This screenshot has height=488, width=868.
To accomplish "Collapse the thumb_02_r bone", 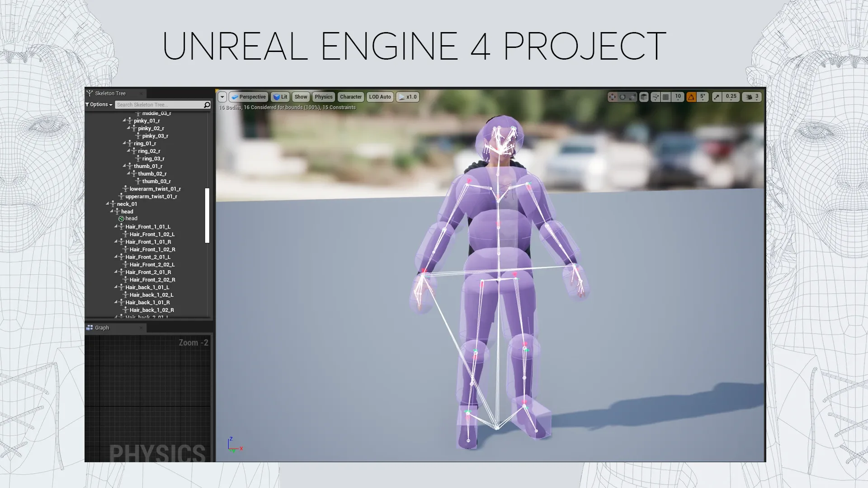I will click(128, 174).
